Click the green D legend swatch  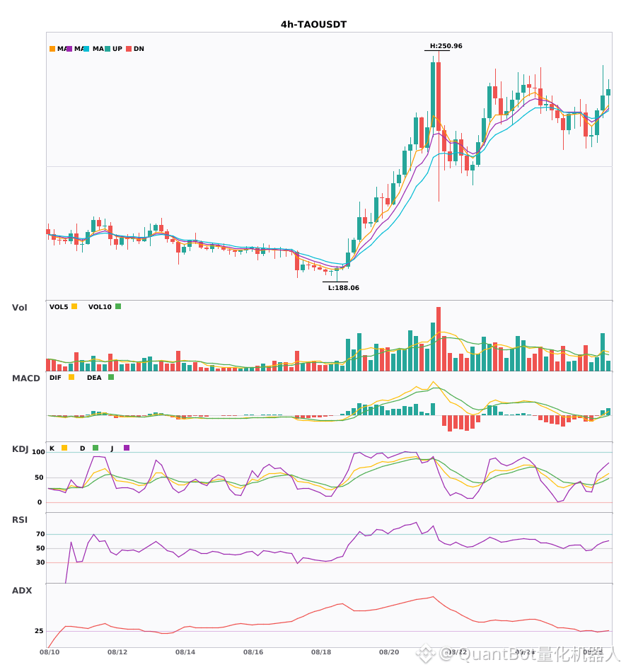coord(95,448)
